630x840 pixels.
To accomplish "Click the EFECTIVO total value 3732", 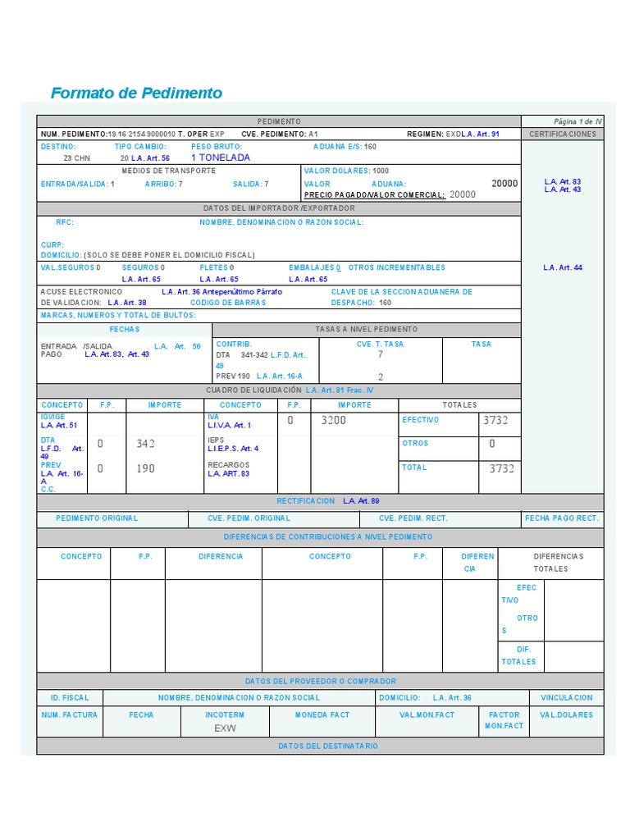I will (x=495, y=420).
